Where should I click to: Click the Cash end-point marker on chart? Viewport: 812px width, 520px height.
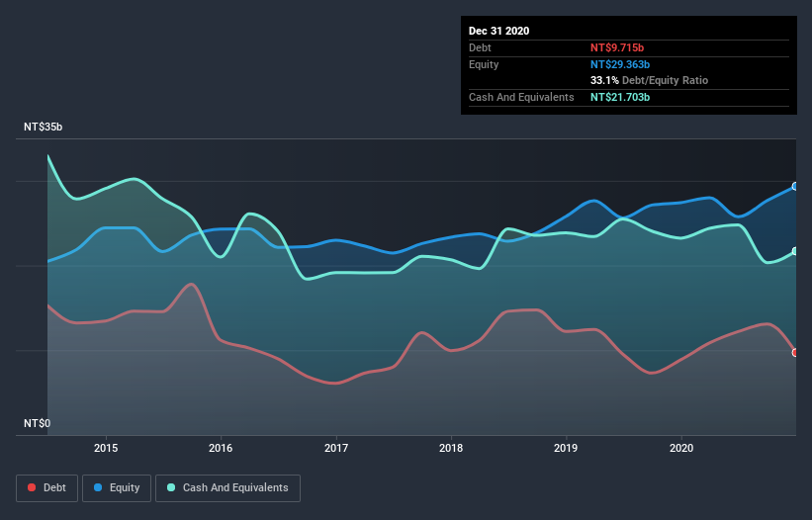tap(795, 251)
